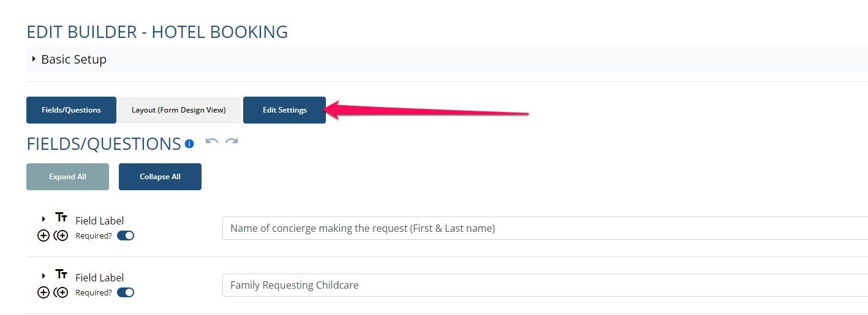Expand the Family Requesting Childcare row arrow
The height and width of the screenshot is (315, 868).
click(x=43, y=276)
